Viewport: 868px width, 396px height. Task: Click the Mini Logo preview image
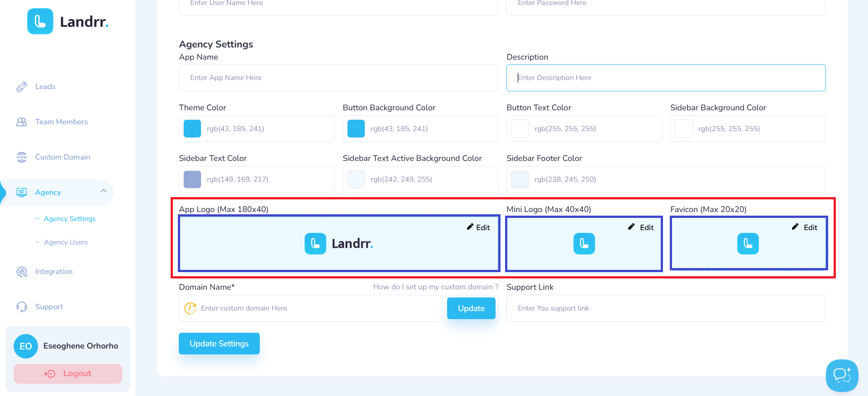[584, 244]
